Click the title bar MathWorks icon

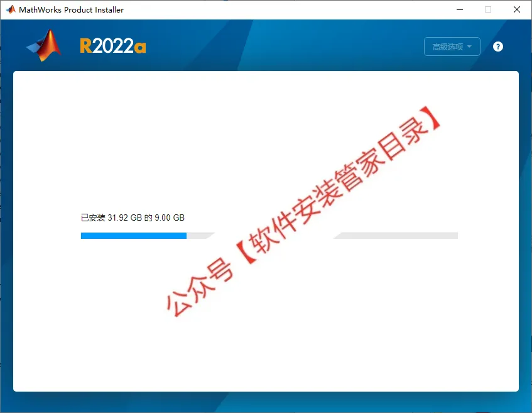click(11, 9)
